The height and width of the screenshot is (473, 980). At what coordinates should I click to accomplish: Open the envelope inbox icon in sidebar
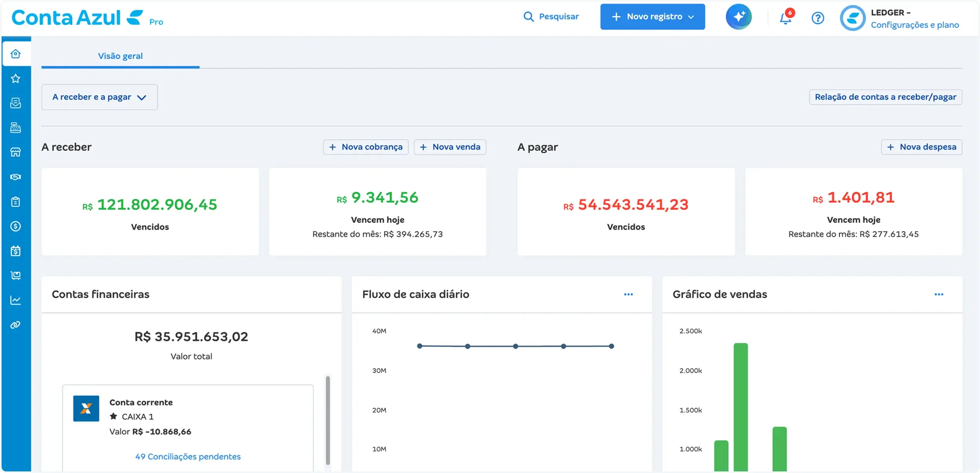tap(16, 103)
